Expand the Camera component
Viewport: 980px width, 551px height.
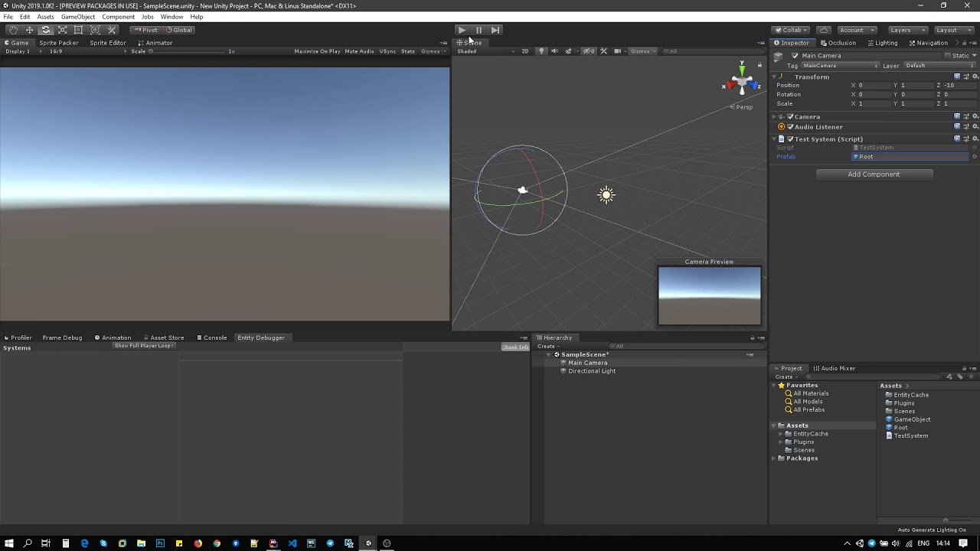point(775,116)
